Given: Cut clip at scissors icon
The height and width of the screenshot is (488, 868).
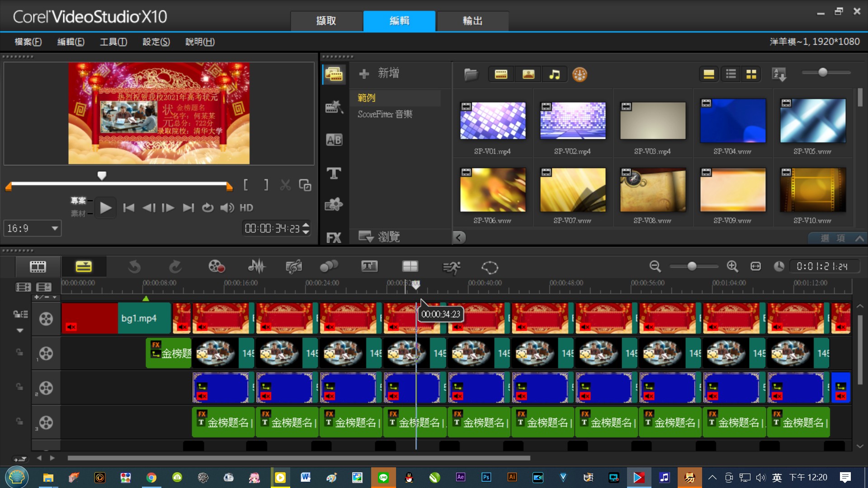Looking at the screenshot, I should pyautogui.click(x=285, y=185).
